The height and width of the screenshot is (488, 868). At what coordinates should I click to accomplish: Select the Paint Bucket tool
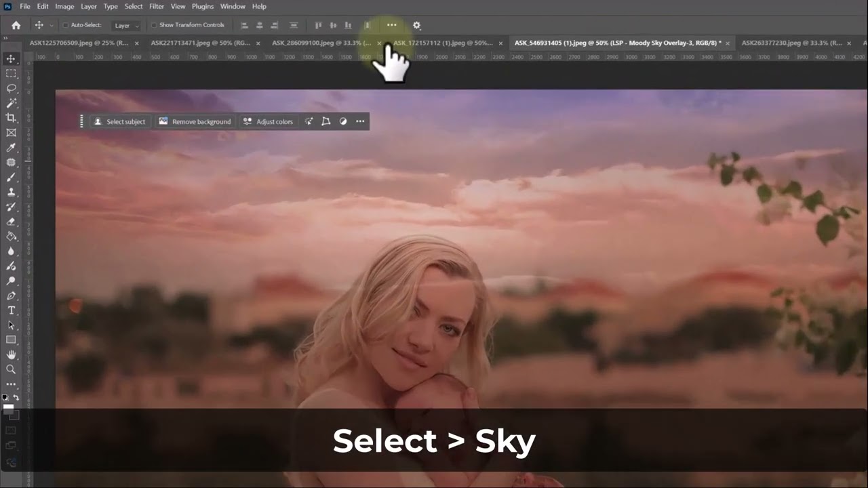pos(11,237)
